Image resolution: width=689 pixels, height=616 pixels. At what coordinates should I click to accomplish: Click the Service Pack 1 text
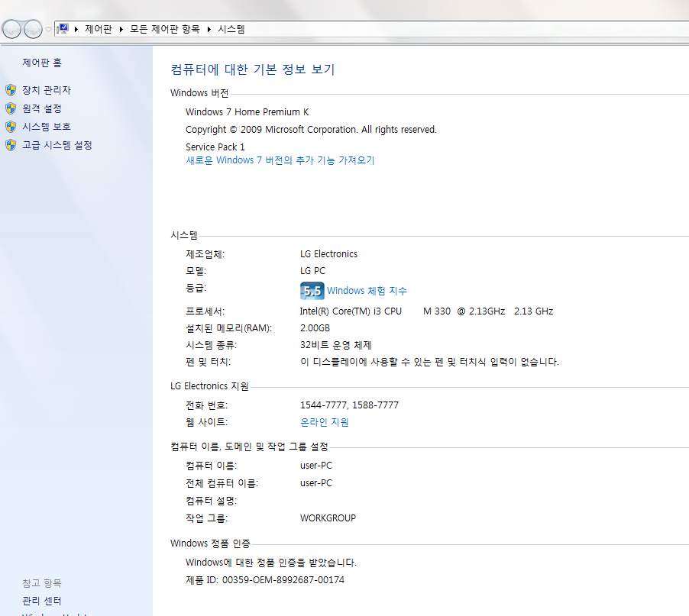pyautogui.click(x=215, y=147)
